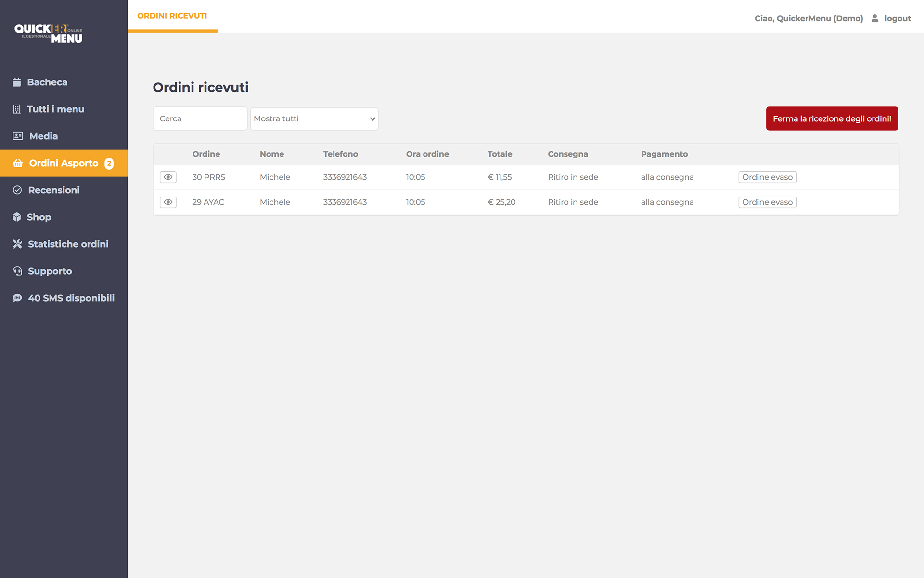View details of order 30 PRRS
Screen dimensions: 924x578
(x=168, y=177)
